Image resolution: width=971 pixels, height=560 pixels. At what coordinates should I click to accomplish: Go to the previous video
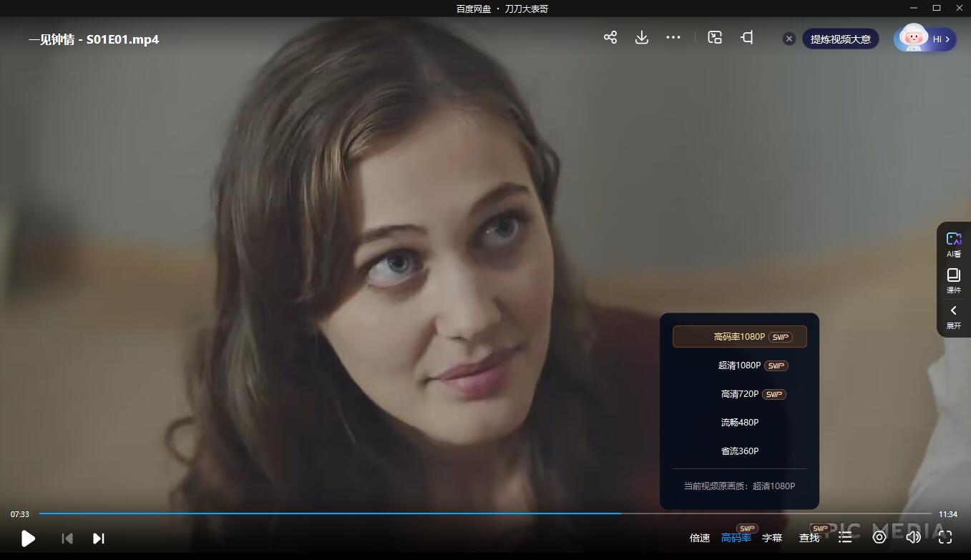point(67,539)
